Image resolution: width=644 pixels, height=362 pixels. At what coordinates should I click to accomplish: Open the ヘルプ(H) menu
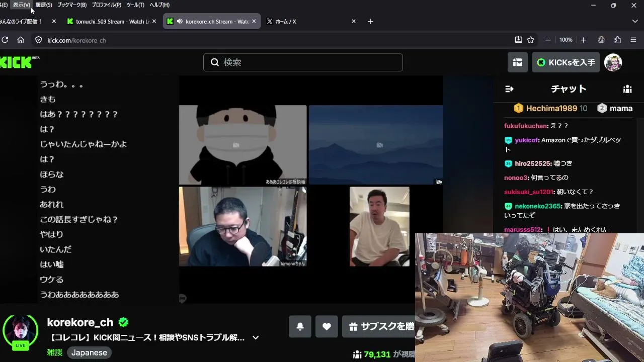[x=159, y=5]
